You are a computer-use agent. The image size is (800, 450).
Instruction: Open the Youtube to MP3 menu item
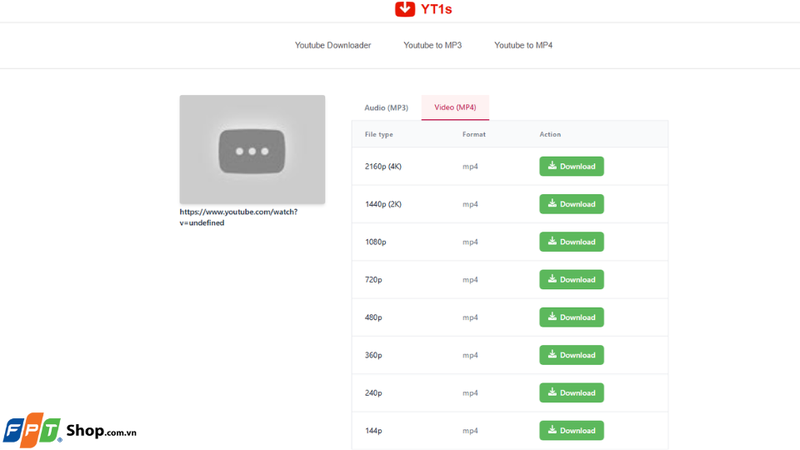coord(433,45)
